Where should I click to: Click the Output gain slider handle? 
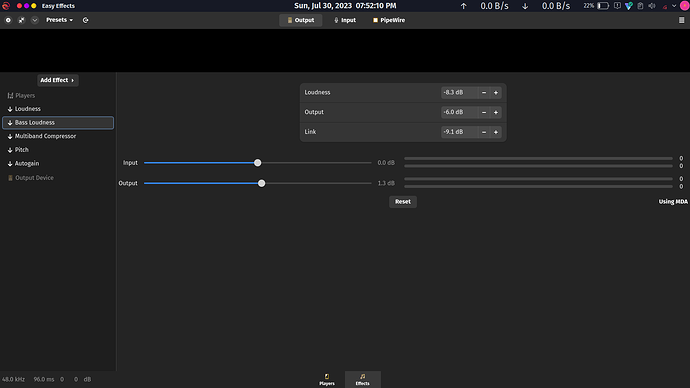tap(261, 183)
